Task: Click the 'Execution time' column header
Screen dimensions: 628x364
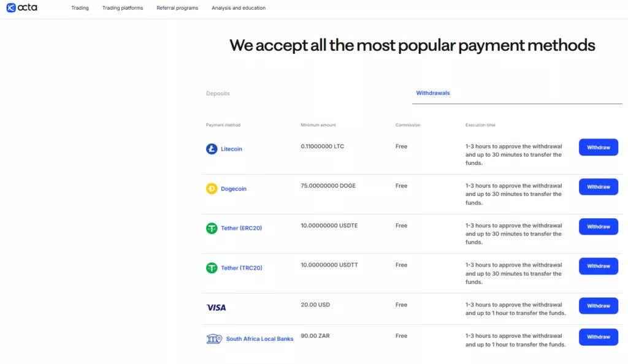Action: [480, 125]
